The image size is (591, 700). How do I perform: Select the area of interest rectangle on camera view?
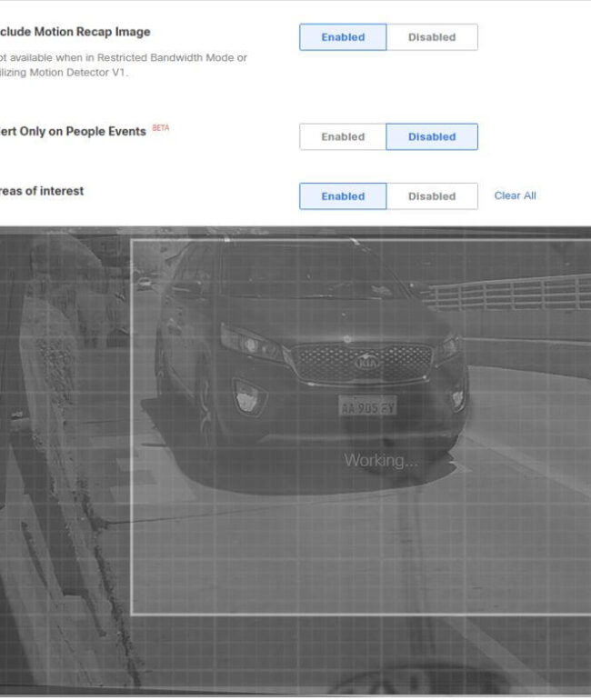point(361,427)
